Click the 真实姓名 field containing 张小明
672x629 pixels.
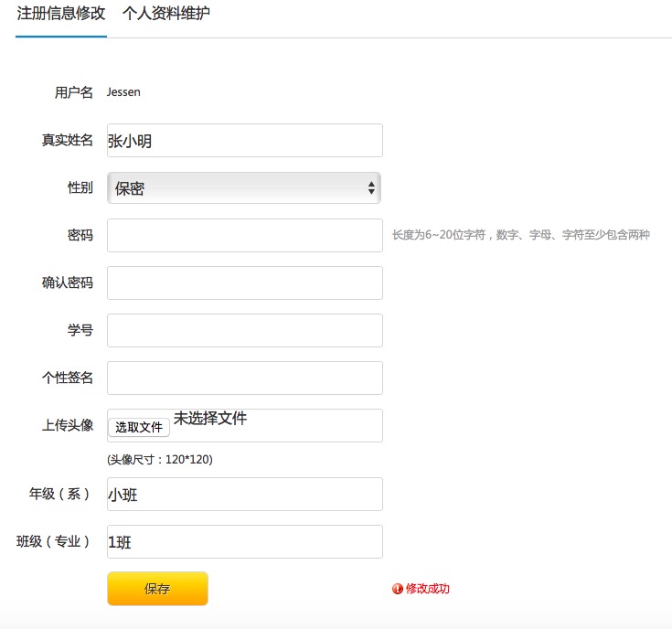click(245, 140)
